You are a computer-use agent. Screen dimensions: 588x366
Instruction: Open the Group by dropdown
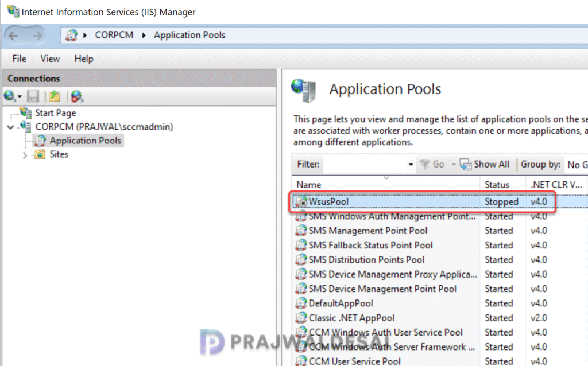(x=577, y=165)
